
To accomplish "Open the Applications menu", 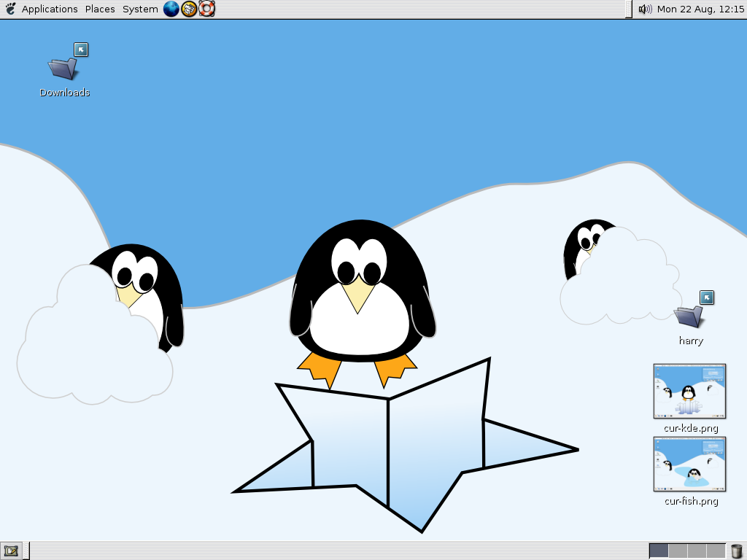I will 50,9.
